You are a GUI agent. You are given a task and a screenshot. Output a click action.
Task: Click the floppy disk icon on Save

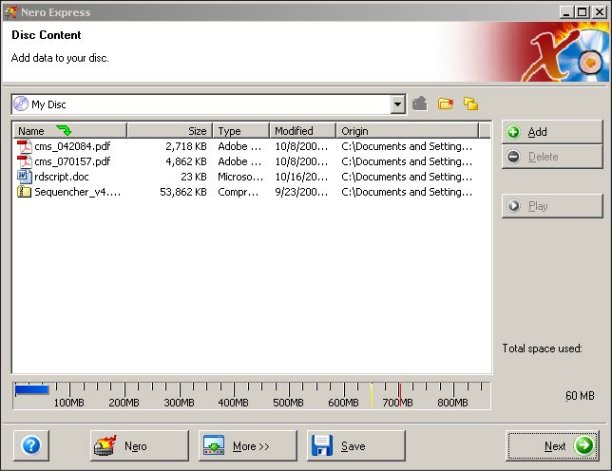[322, 445]
